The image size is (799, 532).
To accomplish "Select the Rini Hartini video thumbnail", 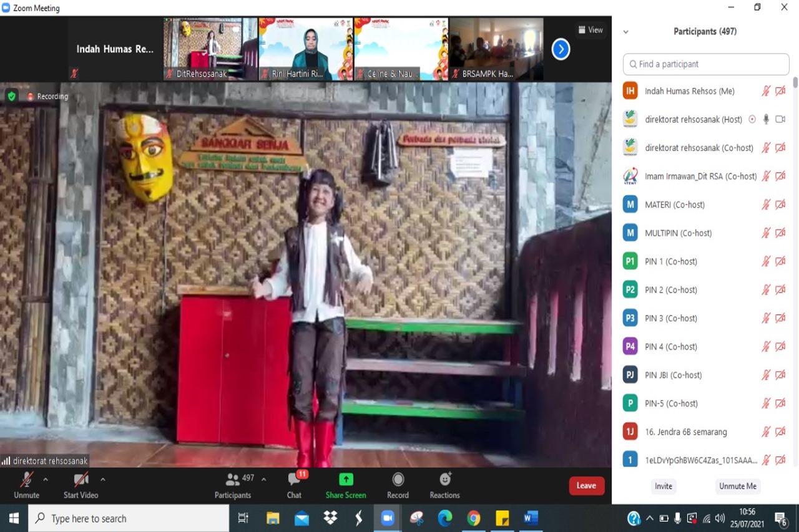I will coord(306,49).
